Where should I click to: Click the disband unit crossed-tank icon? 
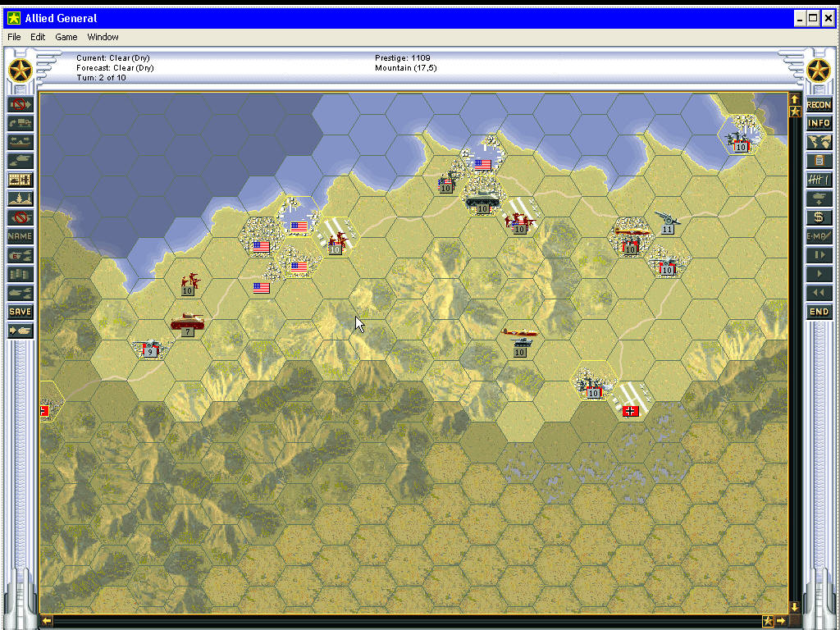coord(21,217)
